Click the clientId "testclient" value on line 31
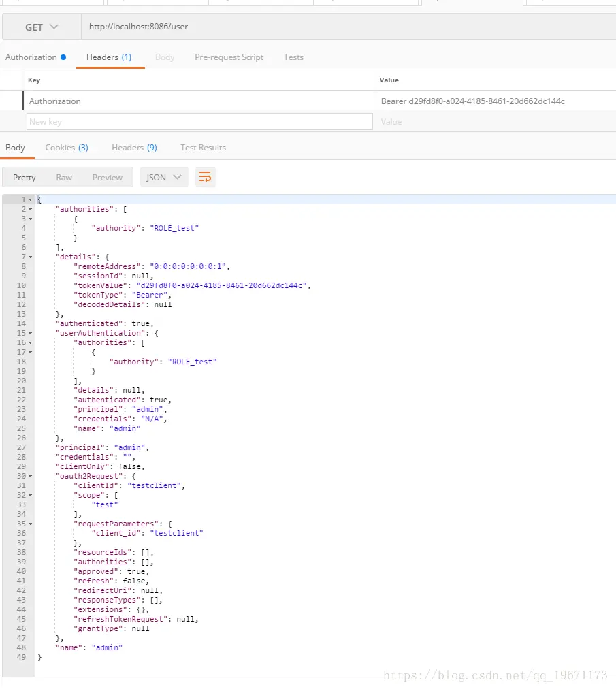 pos(155,485)
